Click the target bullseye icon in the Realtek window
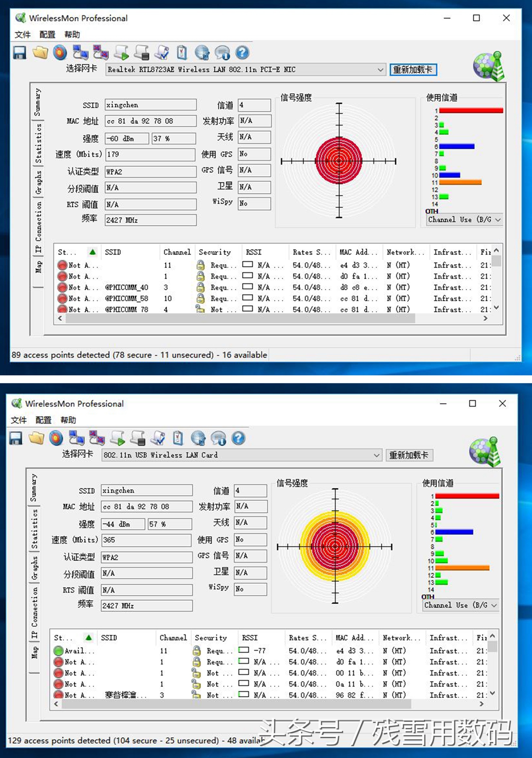This screenshot has height=758, width=532. point(60,53)
